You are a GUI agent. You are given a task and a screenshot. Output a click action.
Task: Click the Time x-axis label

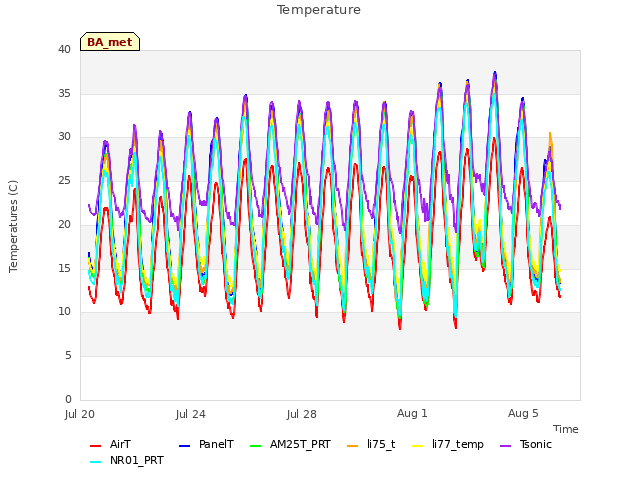click(x=566, y=429)
